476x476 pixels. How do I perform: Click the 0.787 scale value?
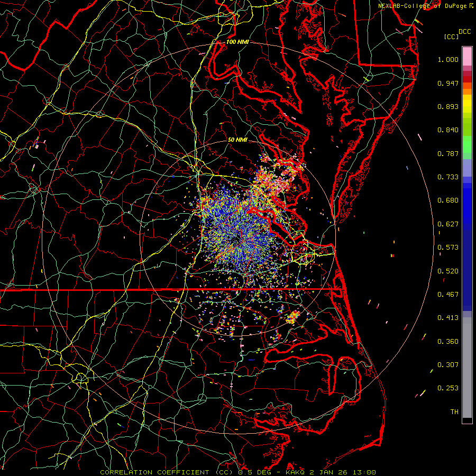pos(448,153)
